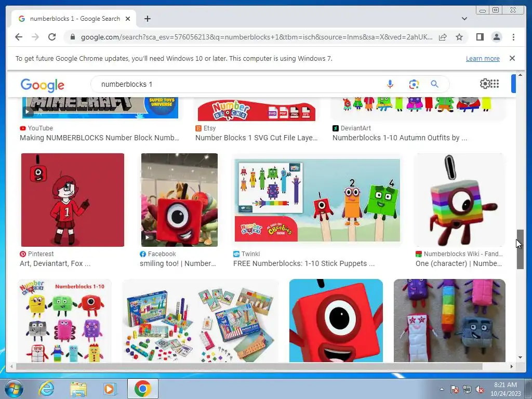Open Making NUMBERBLOCKS YouTube result link
This screenshot has height=399, width=532.
pos(99,138)
